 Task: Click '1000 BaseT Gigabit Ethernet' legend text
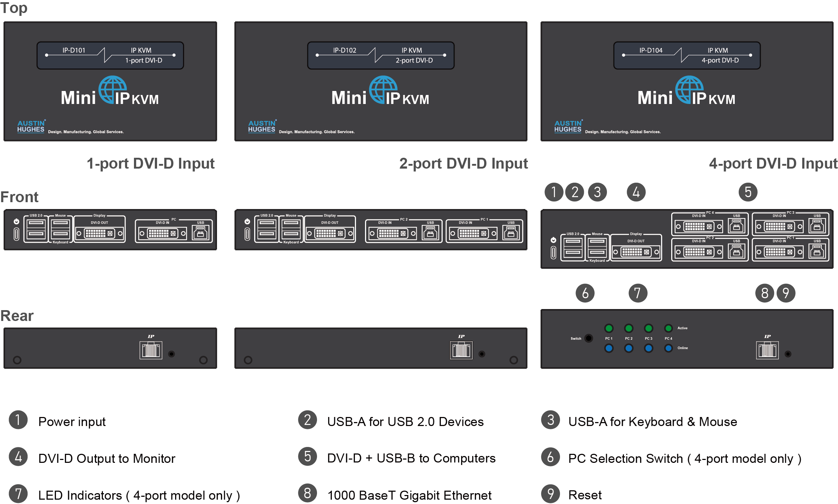coord(409,495)
